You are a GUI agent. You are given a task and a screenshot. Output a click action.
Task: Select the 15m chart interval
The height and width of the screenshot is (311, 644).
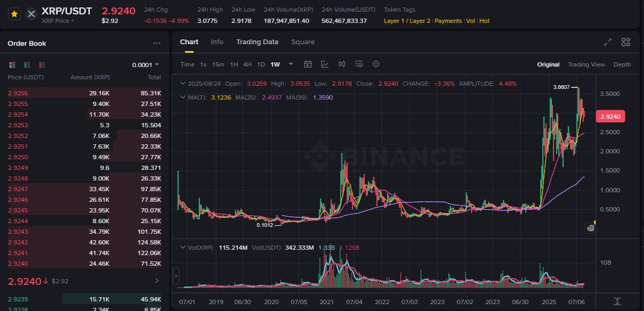(218, 64)
